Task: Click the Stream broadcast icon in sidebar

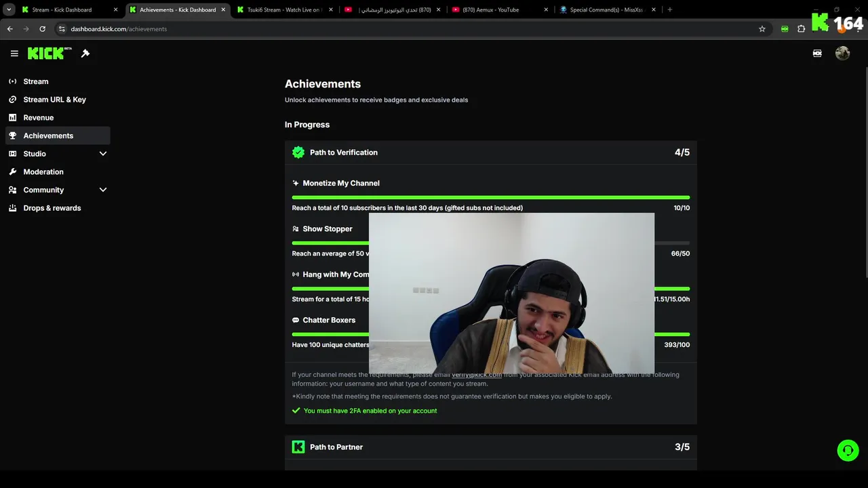Action: coord(12,81)
